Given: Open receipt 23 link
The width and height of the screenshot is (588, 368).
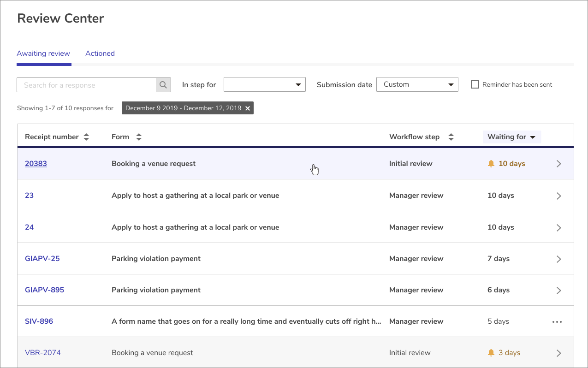Looking at the screenshot, I should (30, 196).
